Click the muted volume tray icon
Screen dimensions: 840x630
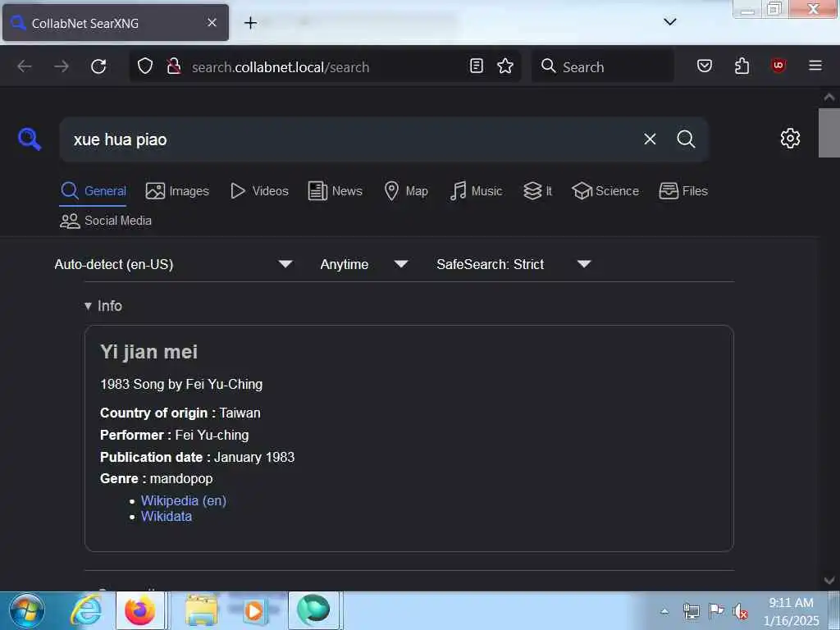[x=741, y=611]
